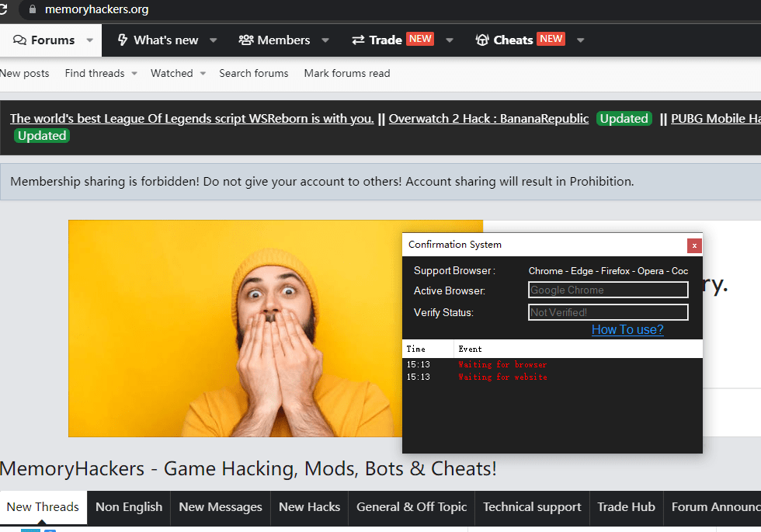The image size is (761, 532).
Task: Open Search forums link
Action: tap(253, 73)
